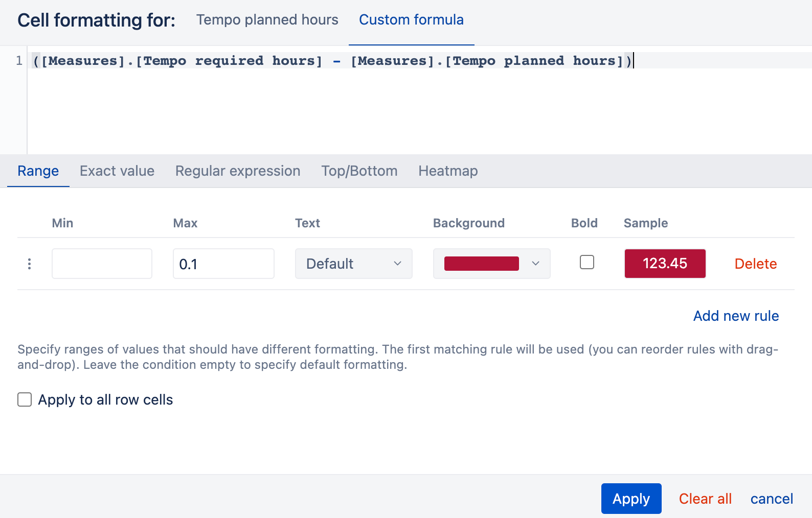Click the Apply button
Image resolution: width=812 pixels, height=518 pixels.
pyautogui.click(x=631, y=499)
